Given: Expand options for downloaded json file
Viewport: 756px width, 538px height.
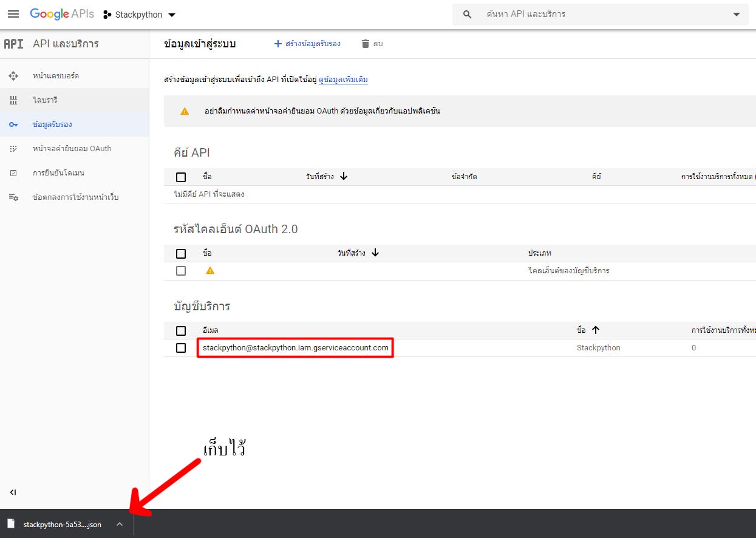Looking at the screenshot, I should (120, 524).
